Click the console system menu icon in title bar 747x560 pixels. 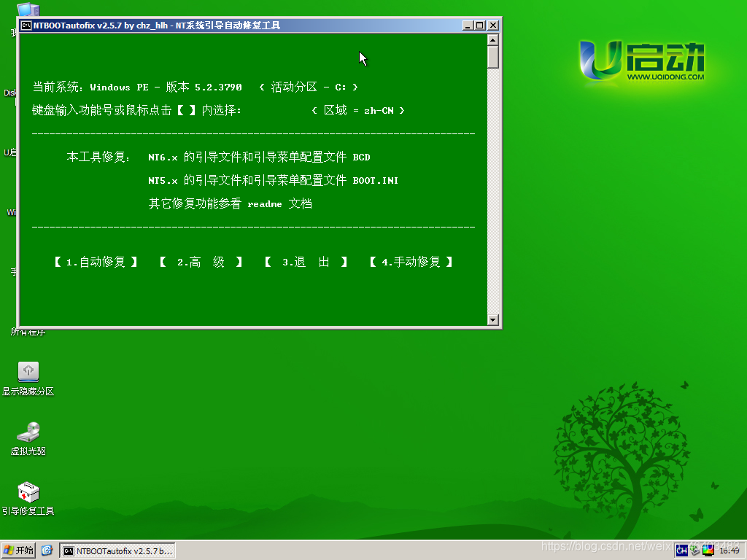click(x=26, y=26)
